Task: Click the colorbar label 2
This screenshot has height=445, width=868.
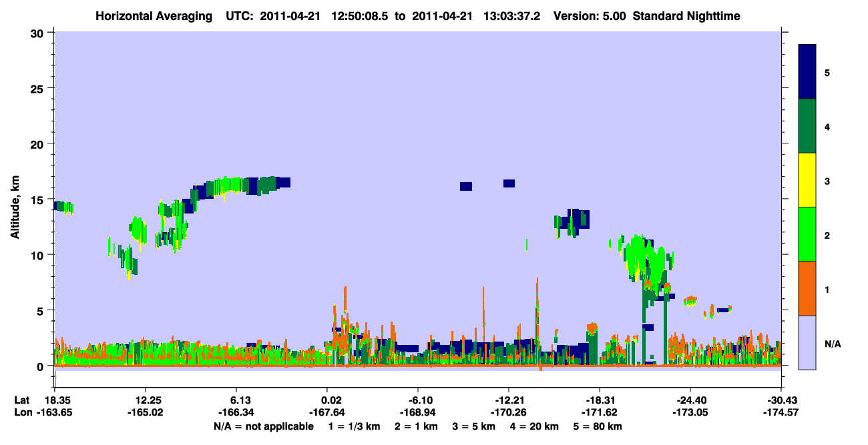Action: [x=827, y=235]
